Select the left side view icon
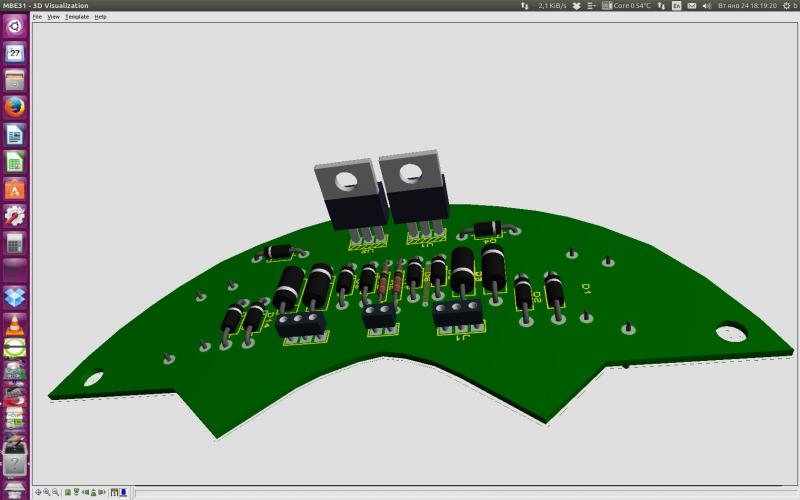This screenshot has height=500, width=800. point(86,492)
